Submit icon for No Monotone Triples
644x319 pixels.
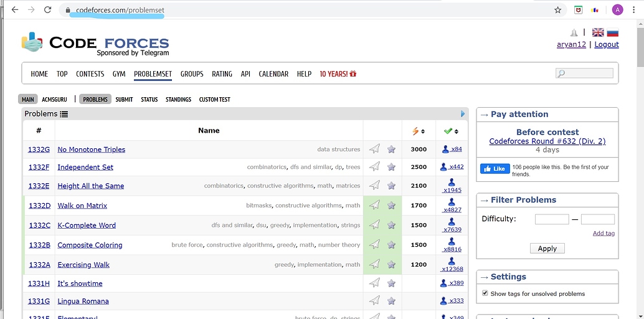click(x=374, y=149)
